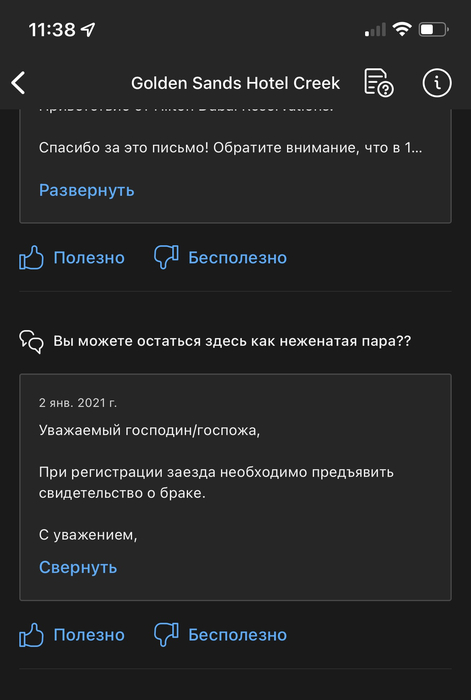Tap the truncated Спасибо за это письмо text
Screen dimensions: 471x700
click(230, 148)
